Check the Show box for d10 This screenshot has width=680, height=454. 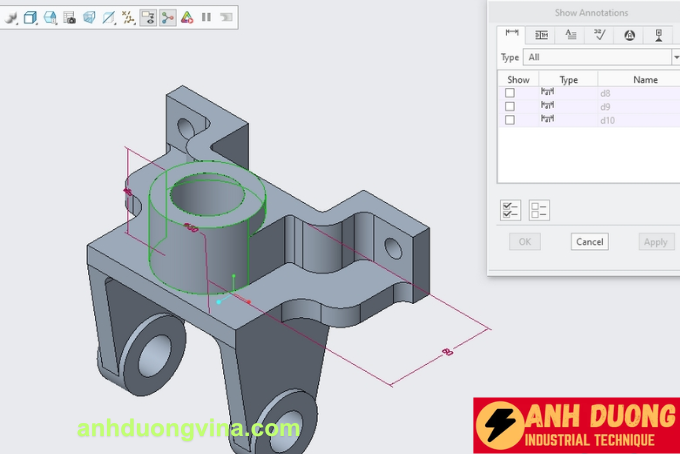510,120
